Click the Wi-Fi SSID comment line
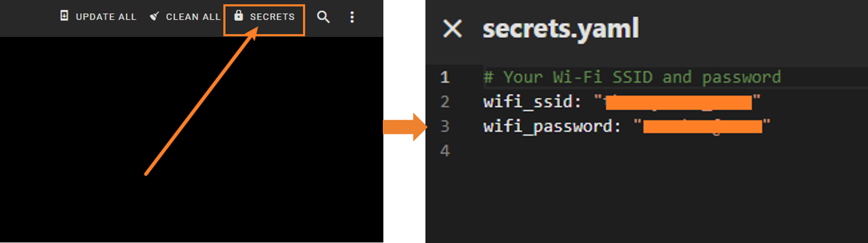The height and width of the screenshot is (243, 868). coord(632,77)
